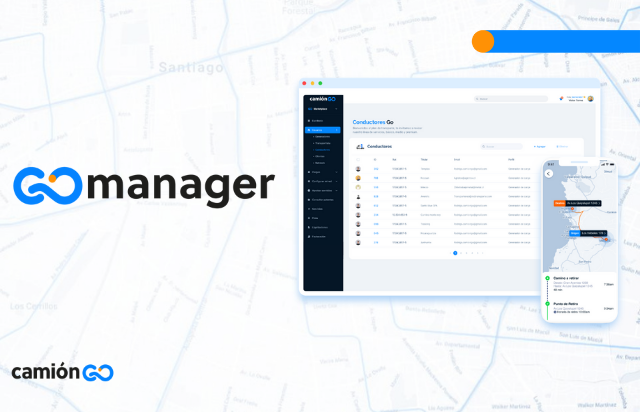Open the Facturación sidebar item
Viewport: 640px width, 412px height.
click(319, 236)
